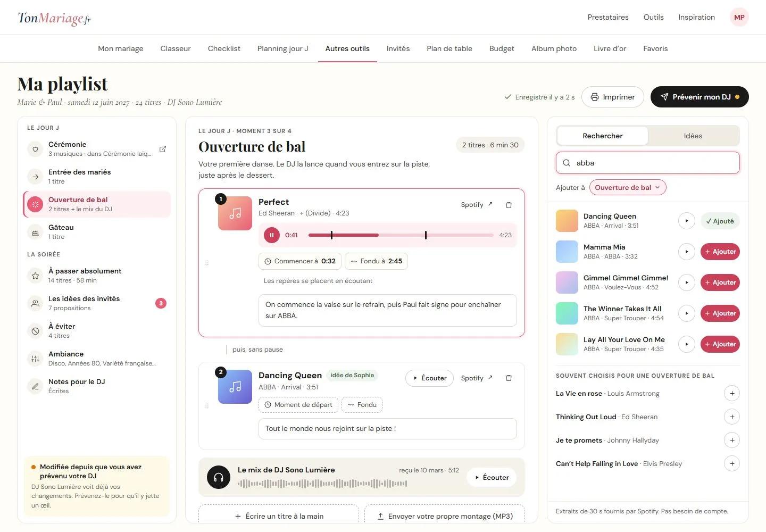Toggle the Ajouté state for Dancing Queen
This screenshot has width=766, height=532.
tap(720, 221)
